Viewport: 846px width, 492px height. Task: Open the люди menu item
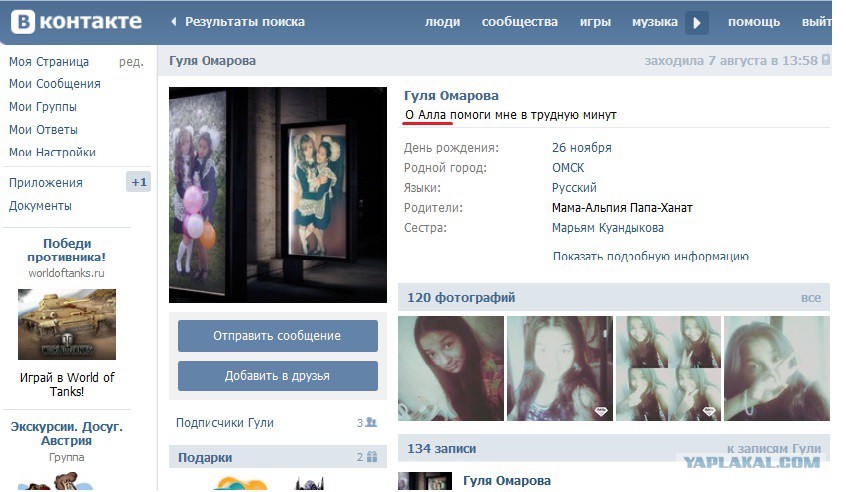(442, 22)
